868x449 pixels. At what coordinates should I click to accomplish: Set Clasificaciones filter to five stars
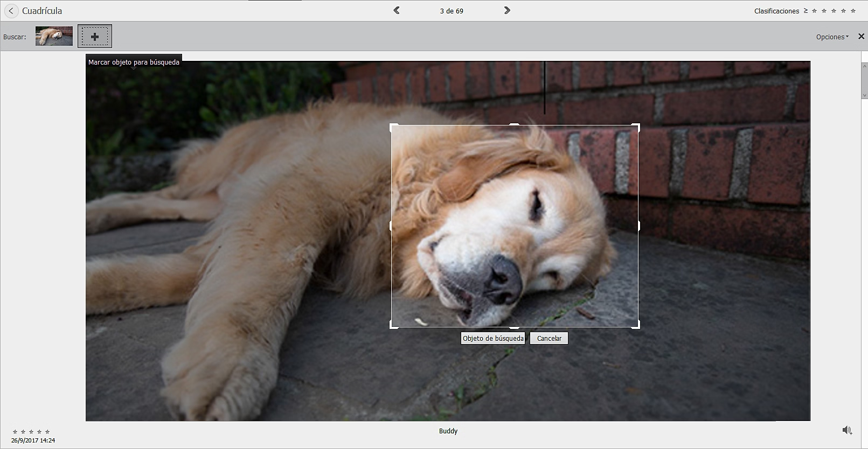[x=853, y=11]
